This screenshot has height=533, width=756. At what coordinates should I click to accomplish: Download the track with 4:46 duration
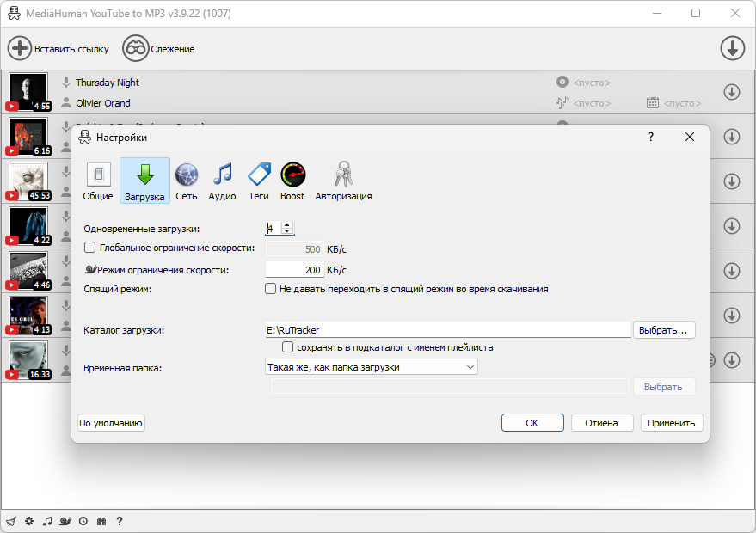click(x=731, y=270)
